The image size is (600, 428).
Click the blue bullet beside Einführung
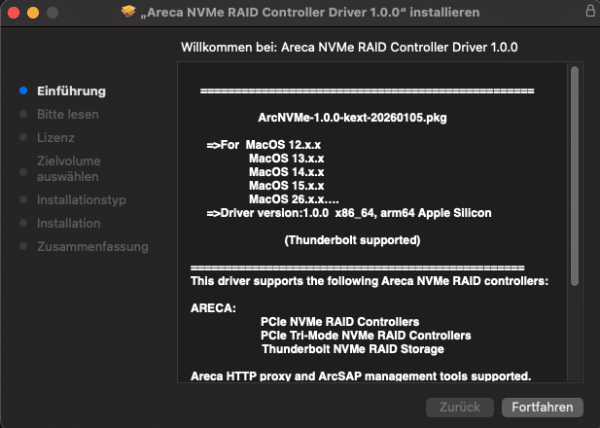pyautogui.click(x=23, y=91)
